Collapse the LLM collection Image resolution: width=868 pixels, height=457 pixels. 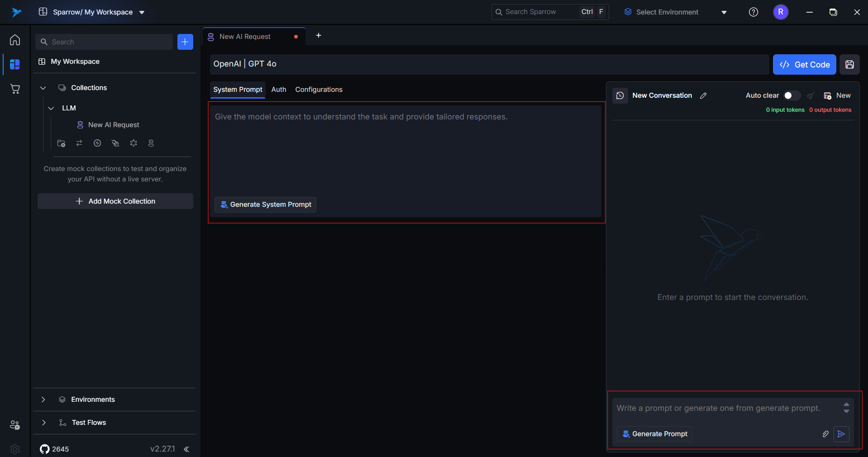[x=51, y=108]
